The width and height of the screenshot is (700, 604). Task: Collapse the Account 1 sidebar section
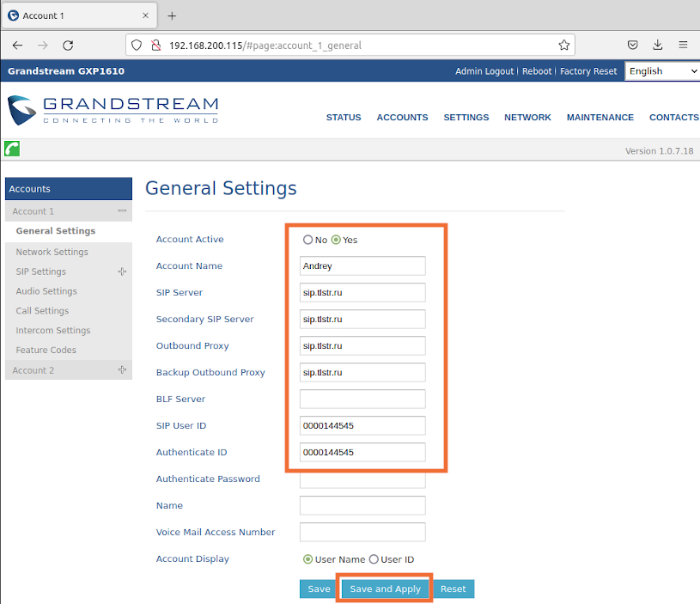point(122,210)
